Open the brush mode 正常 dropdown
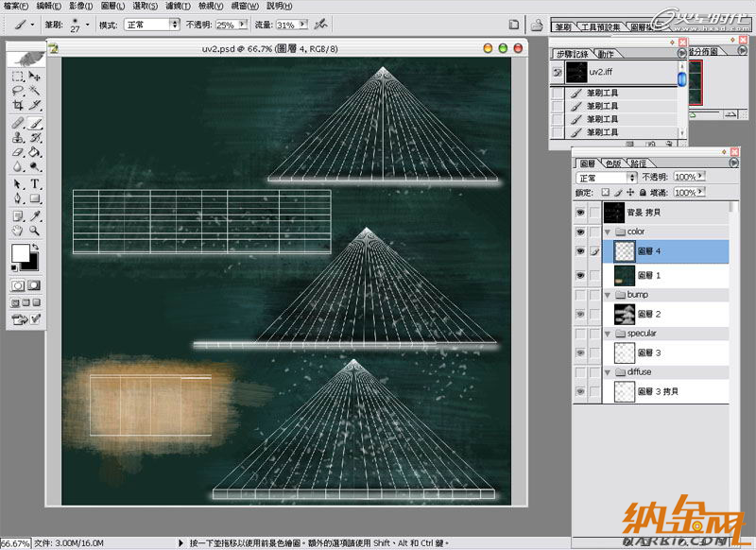 pos(175,24)
